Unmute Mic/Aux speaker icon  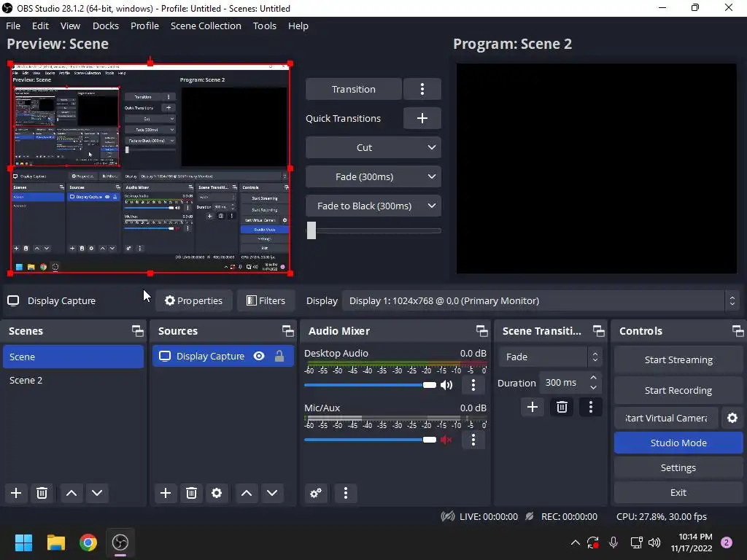[x=446, y=440]
